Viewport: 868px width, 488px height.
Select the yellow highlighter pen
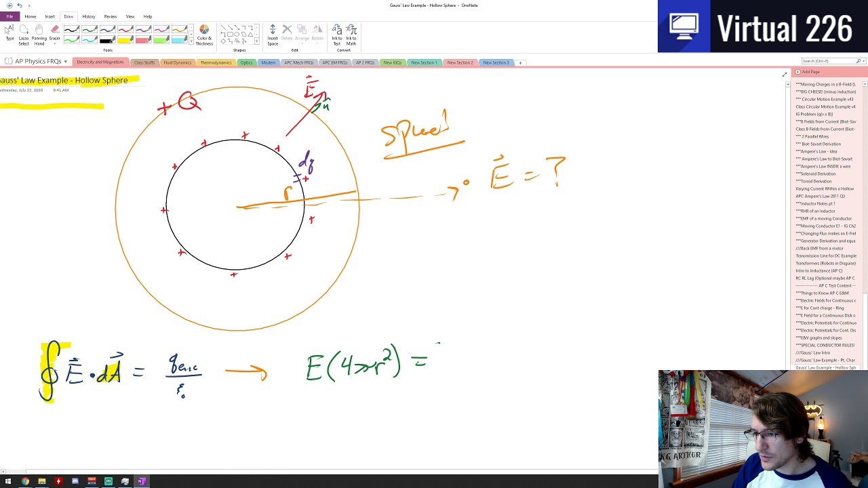click(x=125, y=39)
